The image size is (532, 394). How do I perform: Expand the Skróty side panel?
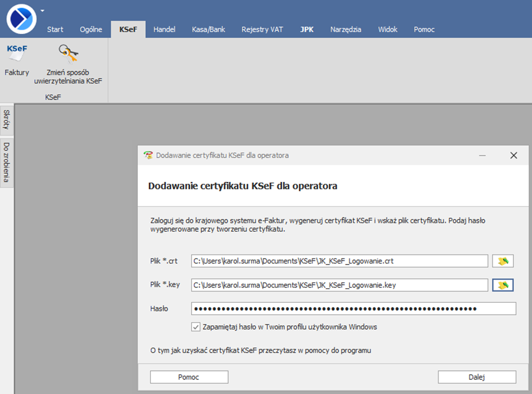7,119
